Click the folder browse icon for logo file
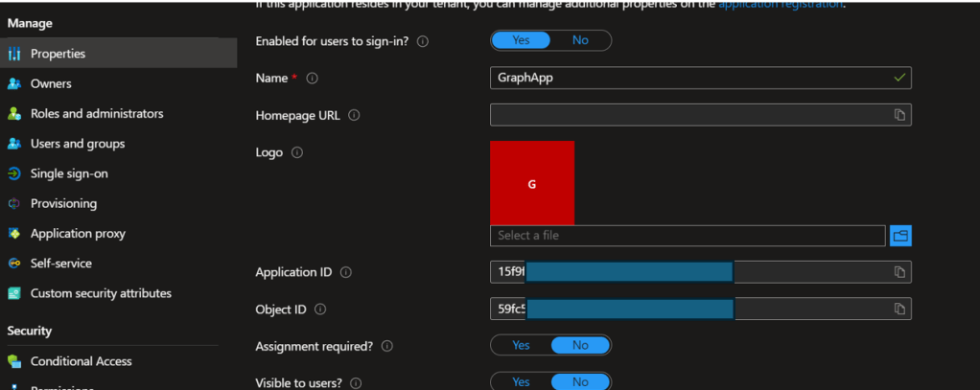 900,235
